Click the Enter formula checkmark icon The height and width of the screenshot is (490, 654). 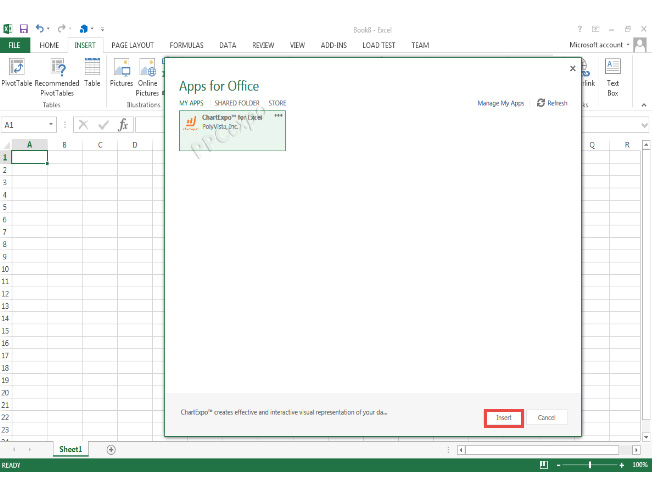103,125
